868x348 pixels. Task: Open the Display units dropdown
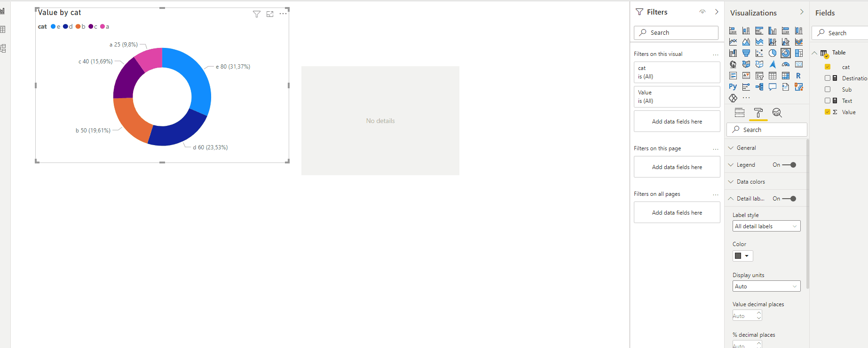click(x=766, y=286)
